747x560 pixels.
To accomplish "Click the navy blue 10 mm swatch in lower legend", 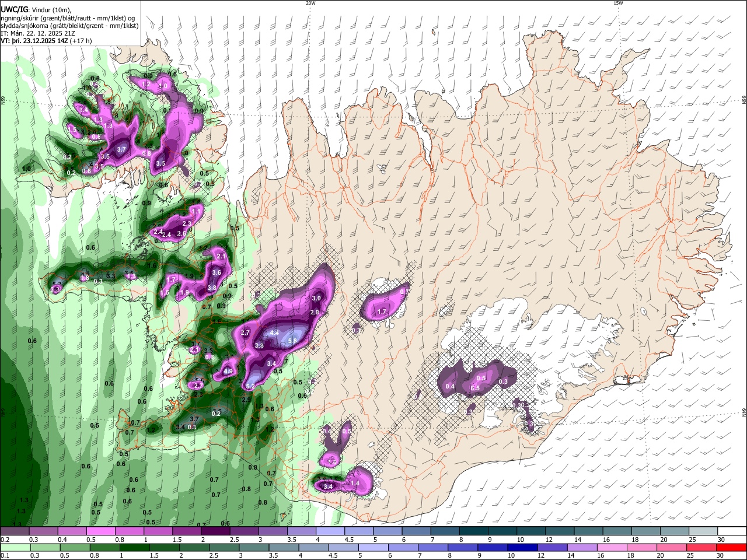I will tap(521, 547).
